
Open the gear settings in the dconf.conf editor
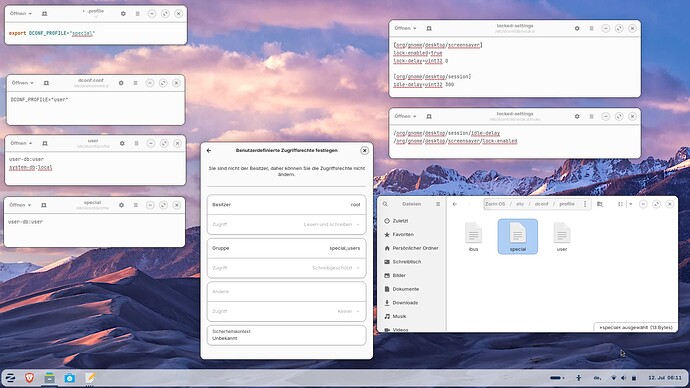point(121,83)
